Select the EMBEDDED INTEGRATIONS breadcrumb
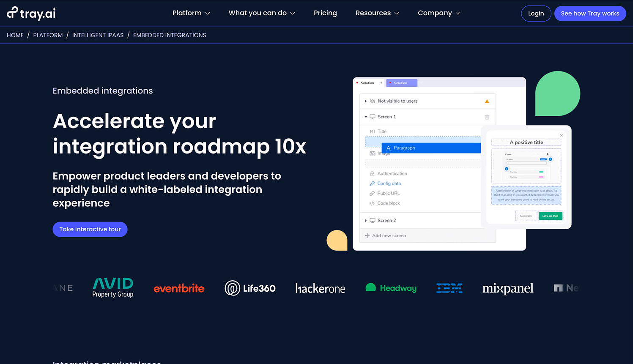Image resolution: width=633 pixels, height=364 pixels. 170,35
